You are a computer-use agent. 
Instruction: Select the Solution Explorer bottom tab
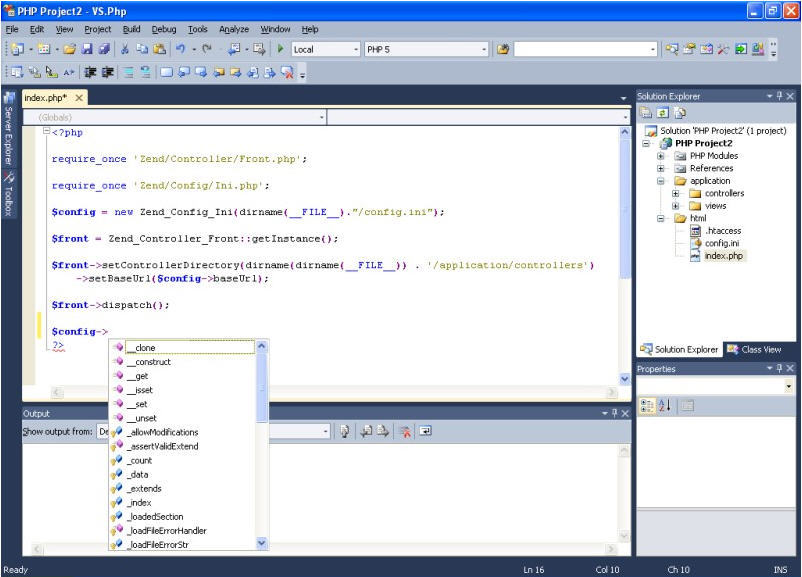point(680,349)
